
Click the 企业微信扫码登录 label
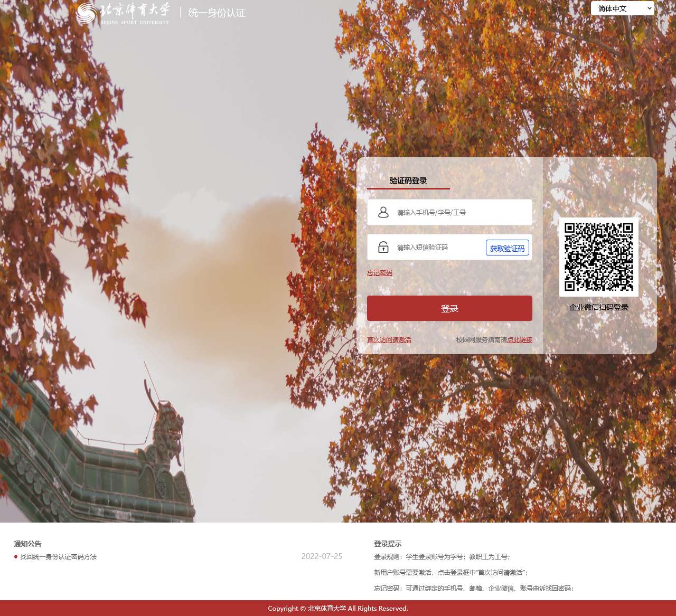coord(598,307)
